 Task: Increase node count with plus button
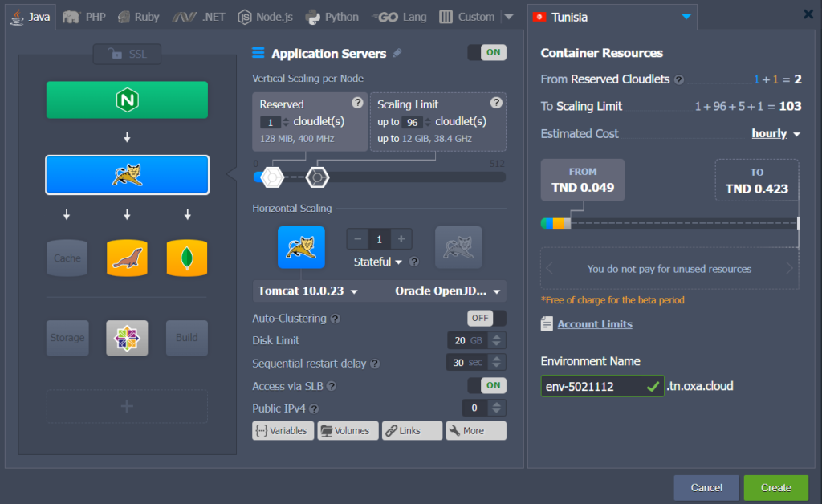[401, 239]
